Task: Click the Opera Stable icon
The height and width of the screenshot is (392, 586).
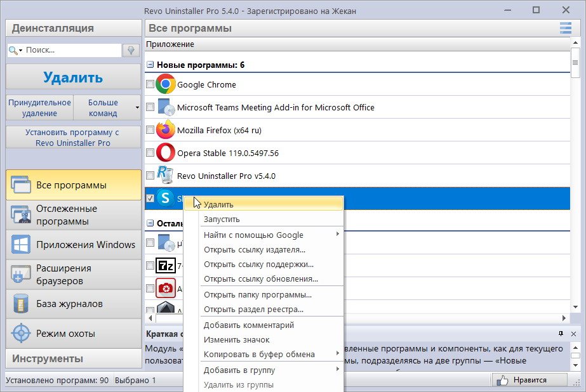Action: coord(165,152)
